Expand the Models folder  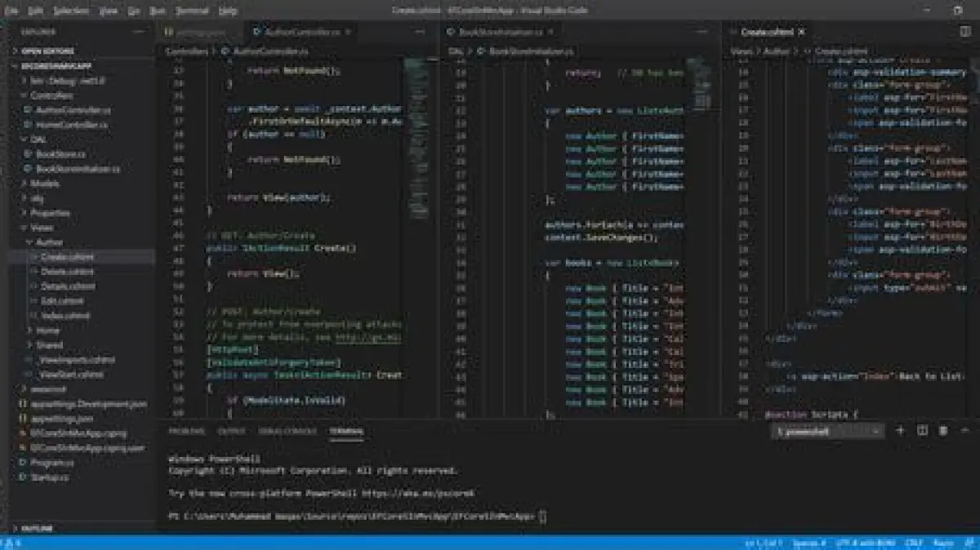click(x=44, y=184)
